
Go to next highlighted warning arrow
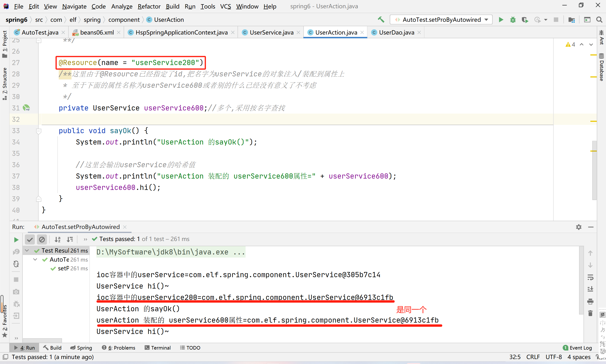coord(591,45)
